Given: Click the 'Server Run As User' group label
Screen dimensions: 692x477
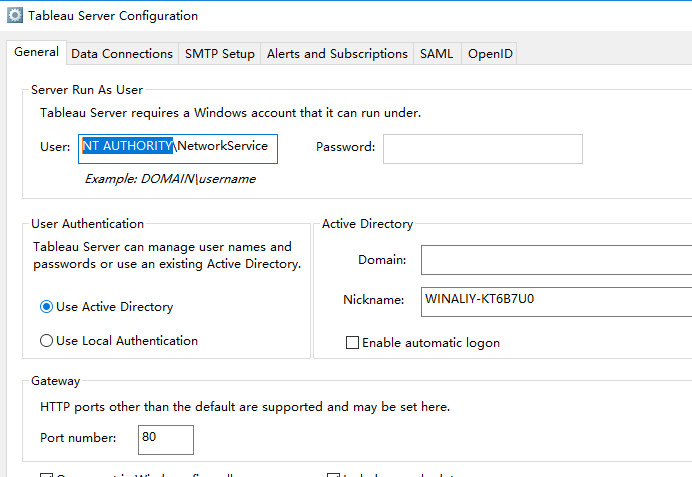Looking at the screenshot, I should 87,90.
